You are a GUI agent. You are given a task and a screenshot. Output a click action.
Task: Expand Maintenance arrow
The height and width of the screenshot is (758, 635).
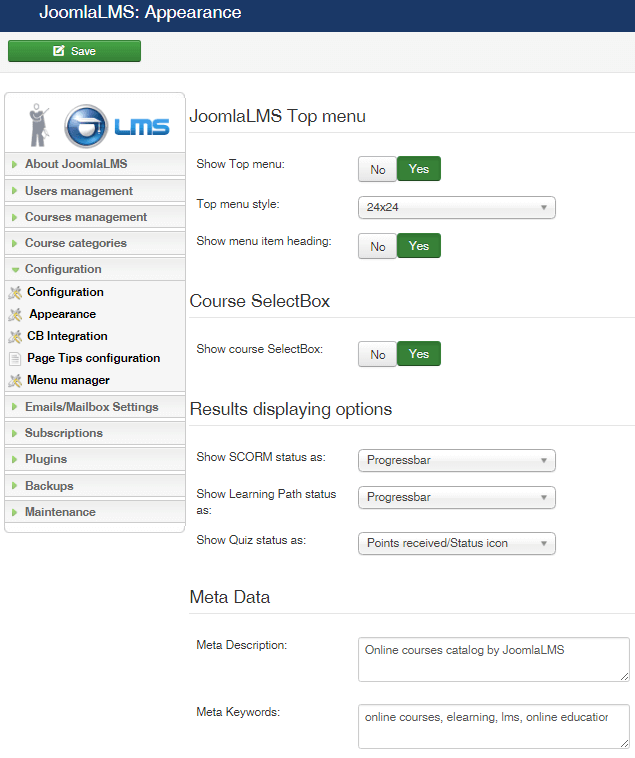click(x=14, y=512)
